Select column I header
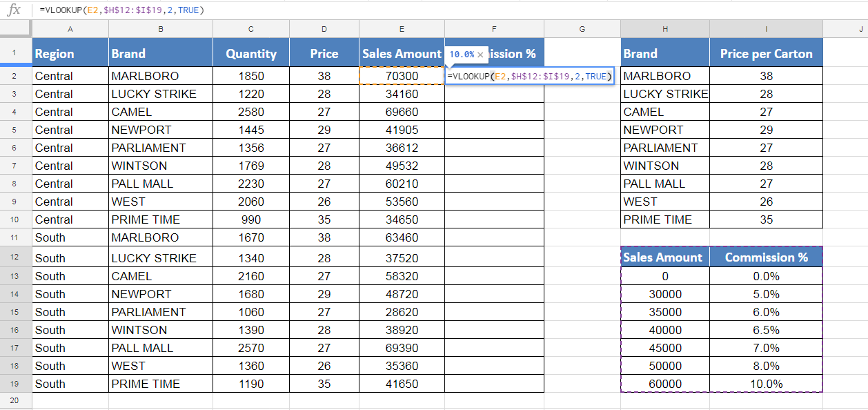 (x=766, y=29)
